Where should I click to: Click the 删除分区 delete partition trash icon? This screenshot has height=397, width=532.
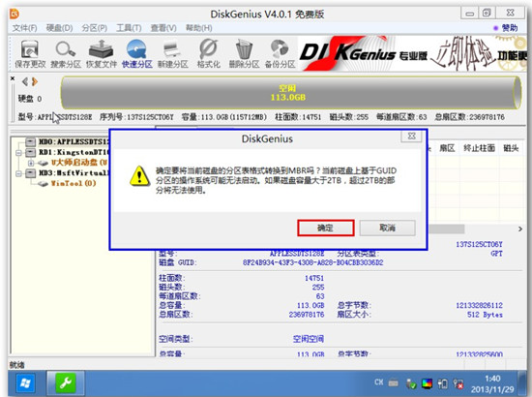244,53
